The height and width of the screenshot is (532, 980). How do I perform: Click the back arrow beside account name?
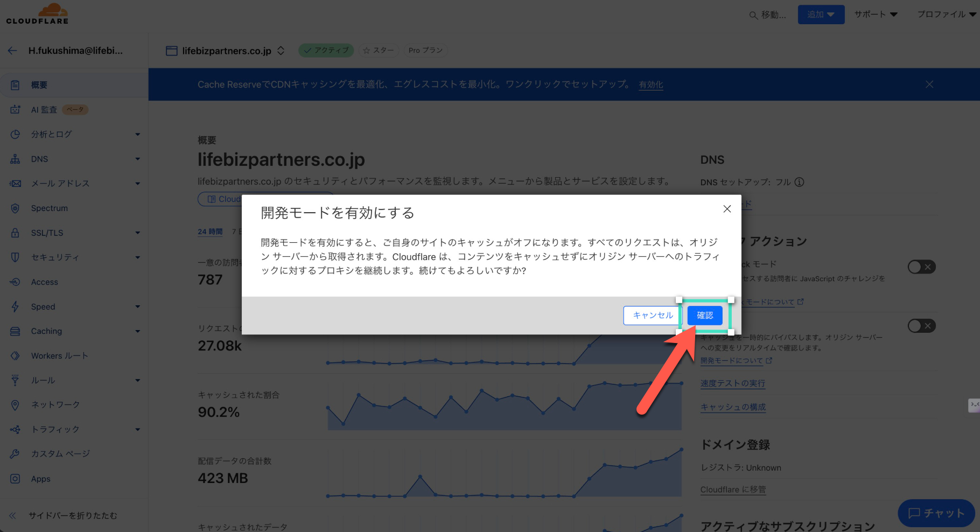(12, 51)
